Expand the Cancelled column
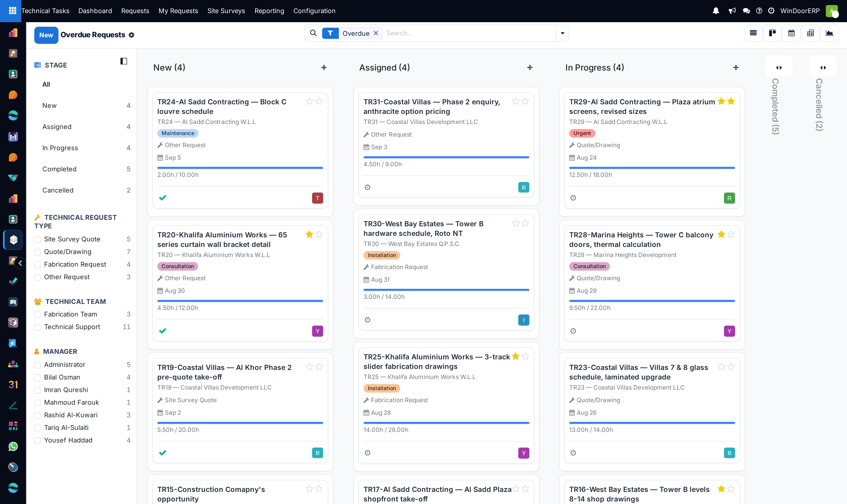This screenshot has height=504, width=847. [x=823, y=68]
